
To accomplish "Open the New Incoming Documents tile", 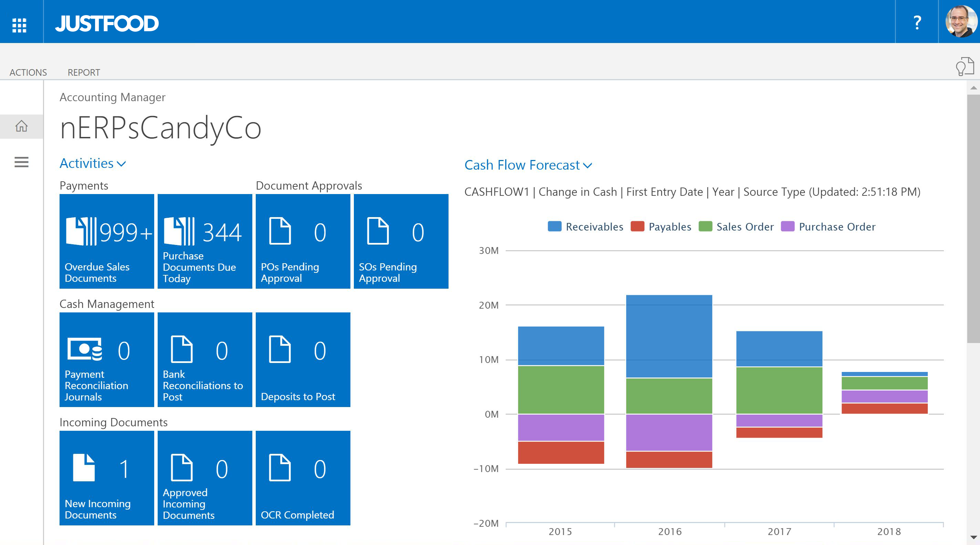I will [106, 479].
